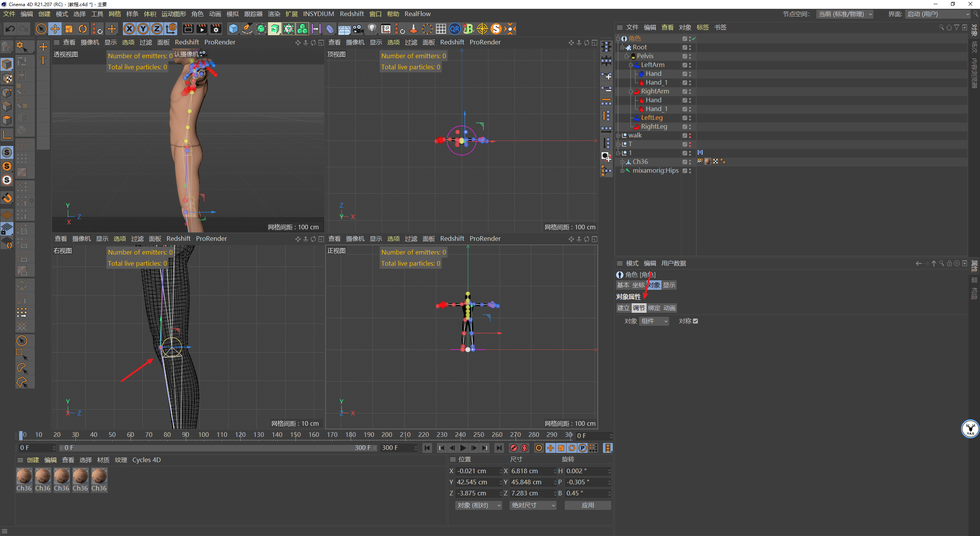Click the first Ch36 material thumbnail
This screenshot has width=980, height=536.
click(x=24, y=477)
